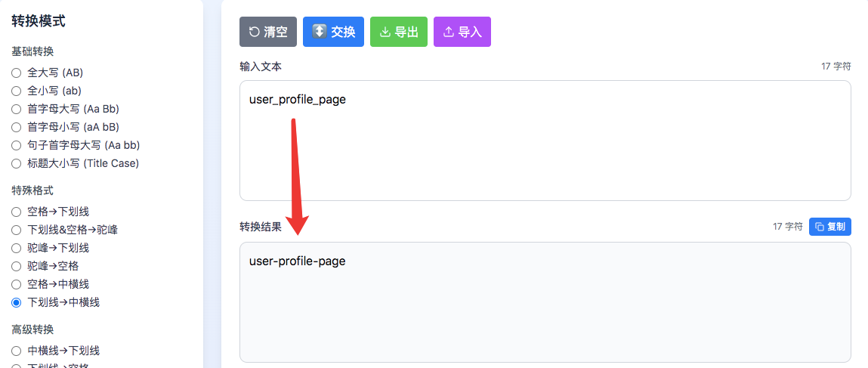The image size is (868, 368).
Task: Select 句子首字母大写 (Aa bb) option
Action: point(16,146)
